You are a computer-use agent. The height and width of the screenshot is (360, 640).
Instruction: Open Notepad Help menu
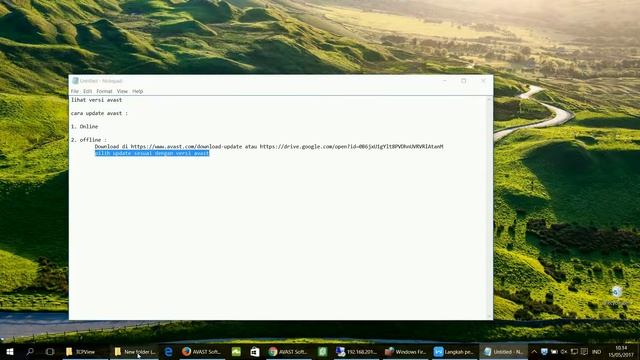(138, 91)
